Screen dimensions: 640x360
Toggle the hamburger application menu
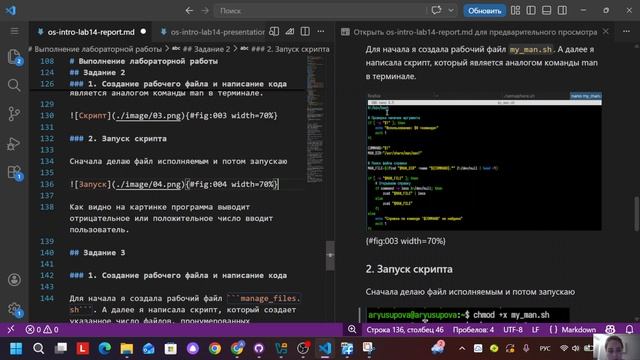click(14, 31)
